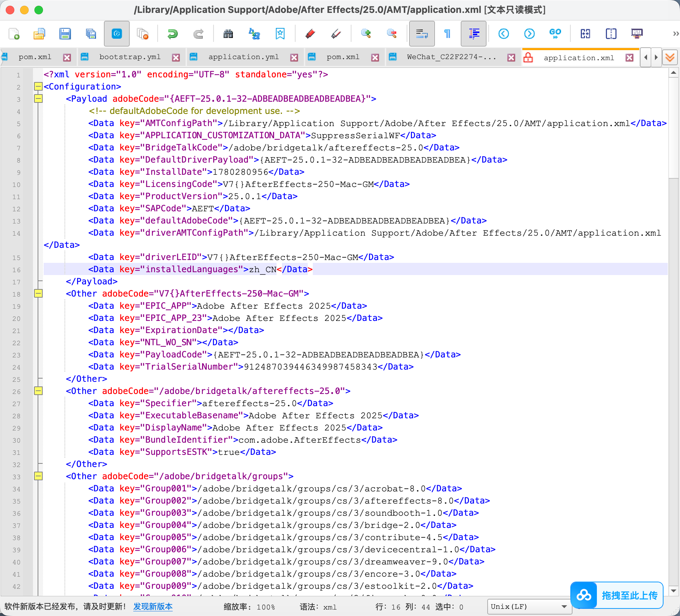
Task: Open the Unix (LF) line ending dropdown
Action: [x=529, y=606]
